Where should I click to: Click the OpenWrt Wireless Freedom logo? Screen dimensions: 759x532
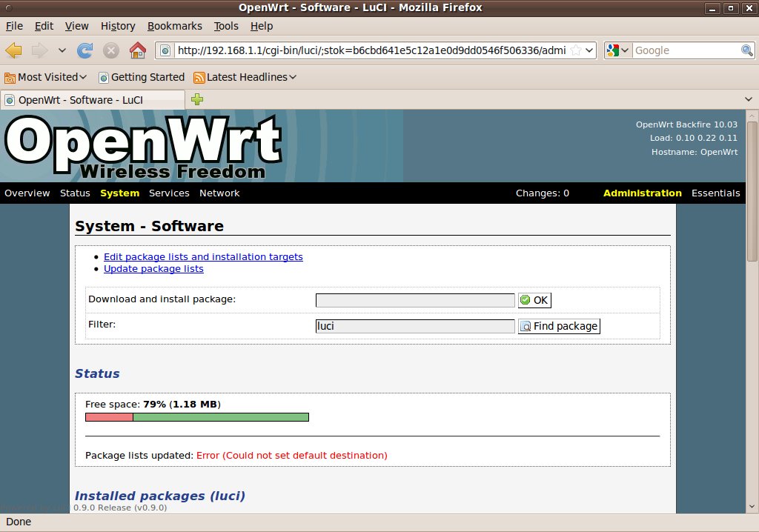[x=143, y=147]
